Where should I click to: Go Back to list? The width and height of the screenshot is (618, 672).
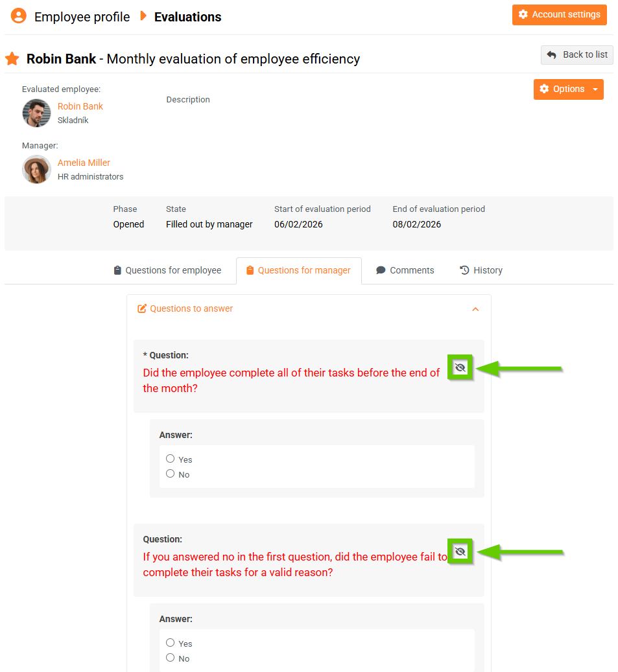point(577,55)
